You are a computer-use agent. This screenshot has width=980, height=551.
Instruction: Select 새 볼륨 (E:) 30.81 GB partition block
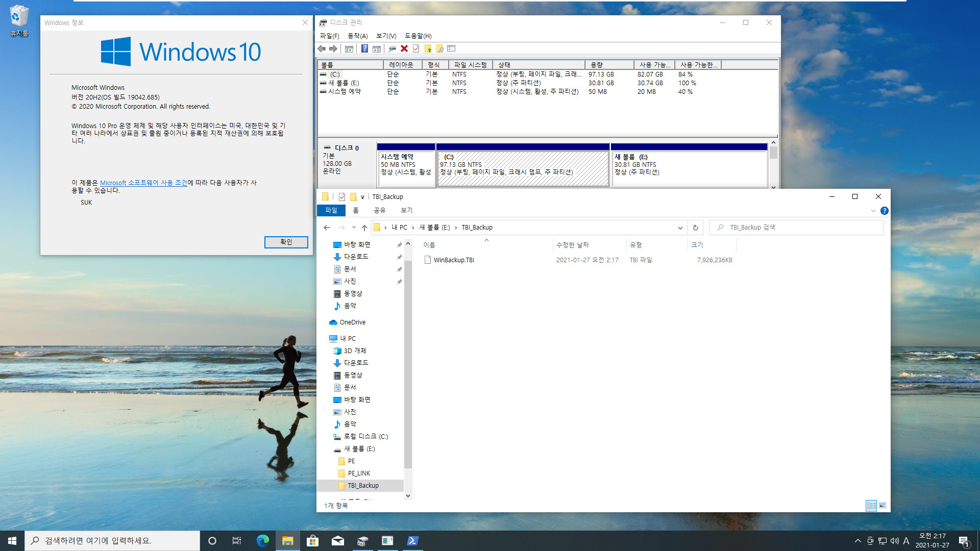(689, 165)
